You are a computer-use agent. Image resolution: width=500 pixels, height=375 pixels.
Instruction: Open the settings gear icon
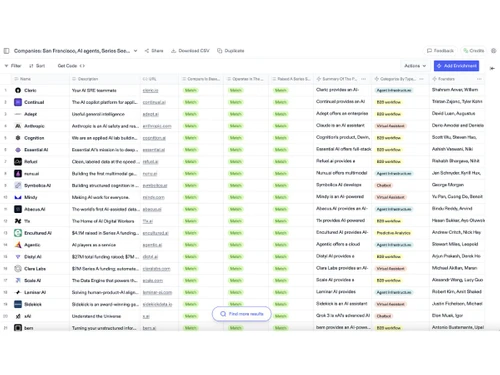pos(494,51)
